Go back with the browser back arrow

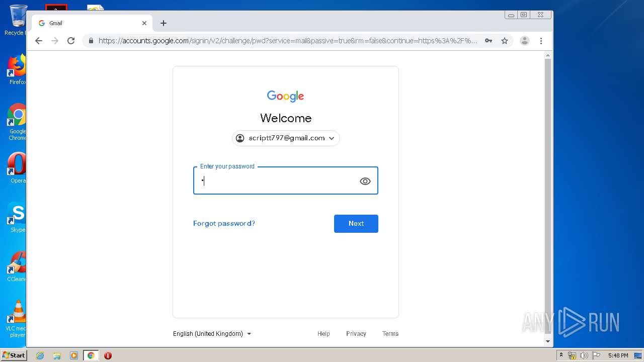pyautogui.click(x=39, y=41)
